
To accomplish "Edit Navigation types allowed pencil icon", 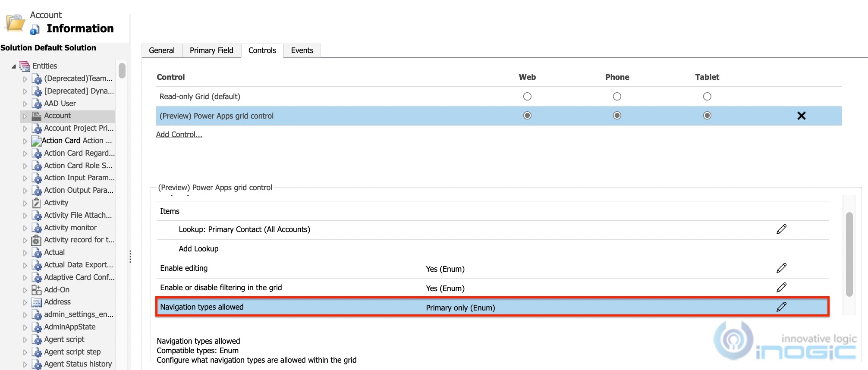I will coord(781,307).
